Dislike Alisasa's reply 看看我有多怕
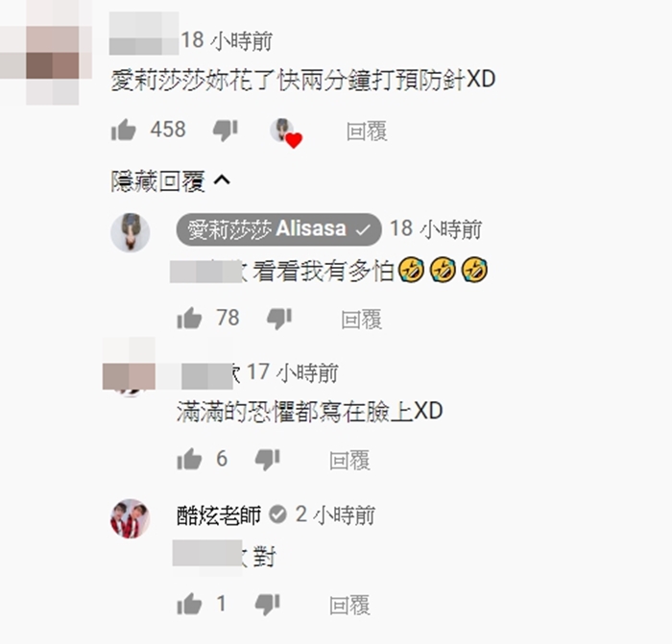This screenshot has height=644, width=672. coord(279,320)
